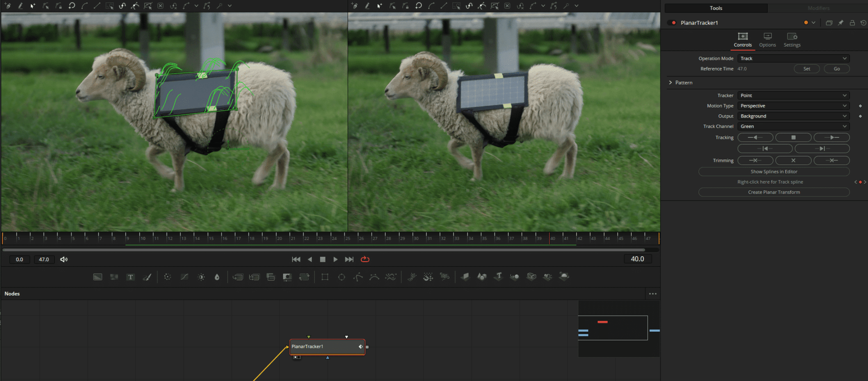This screenshot has width=868, height=381.
Task: Toggle Output keyframe diamond
Action: pyautogui.click(x=860, y=116)
